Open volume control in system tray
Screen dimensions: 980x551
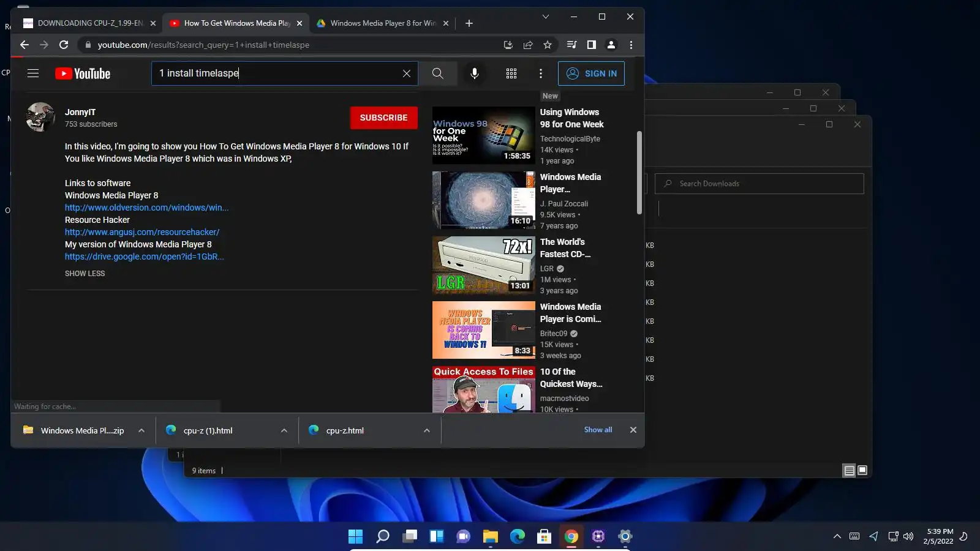tap(908, 536)
